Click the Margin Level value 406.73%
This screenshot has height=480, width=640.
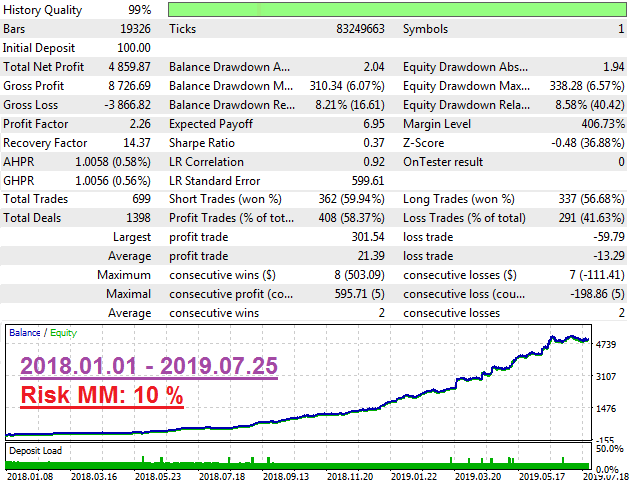tap(603, 124)
